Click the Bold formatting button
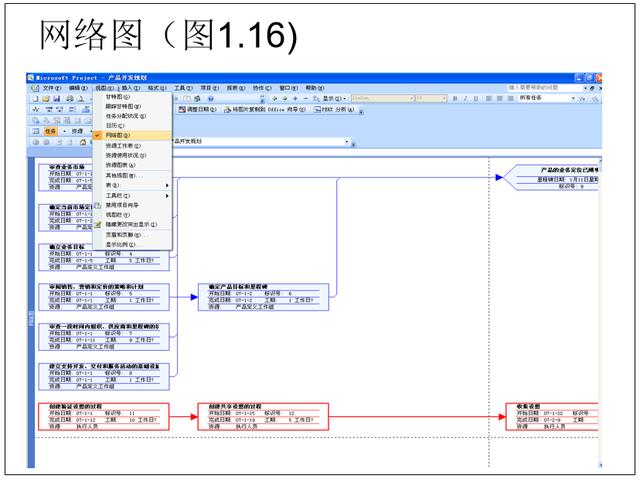 (455, 98)
